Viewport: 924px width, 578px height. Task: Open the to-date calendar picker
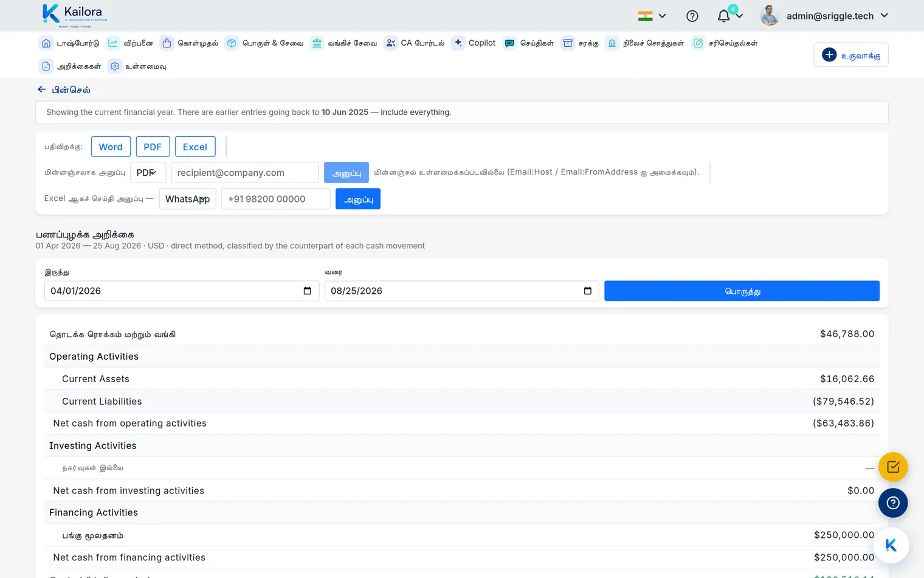[587, 291]
